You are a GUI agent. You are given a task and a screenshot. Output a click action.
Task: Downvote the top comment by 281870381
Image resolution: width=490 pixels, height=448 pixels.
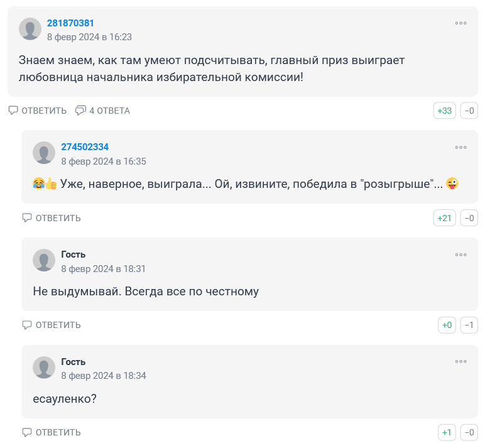coord(469,111)
